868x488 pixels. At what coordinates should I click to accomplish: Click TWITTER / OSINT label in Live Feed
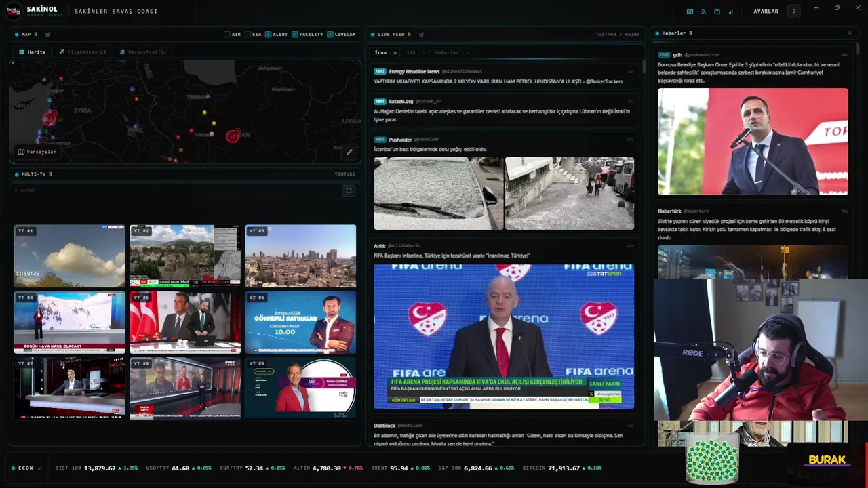click(617, 34)
